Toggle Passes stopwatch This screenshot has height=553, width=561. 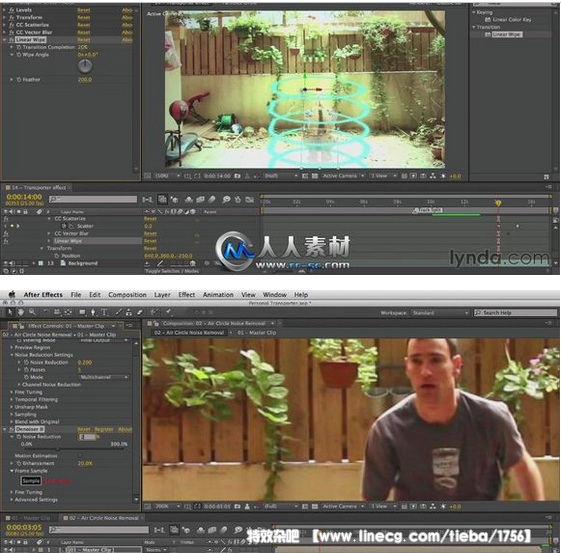tap(26, 370)
